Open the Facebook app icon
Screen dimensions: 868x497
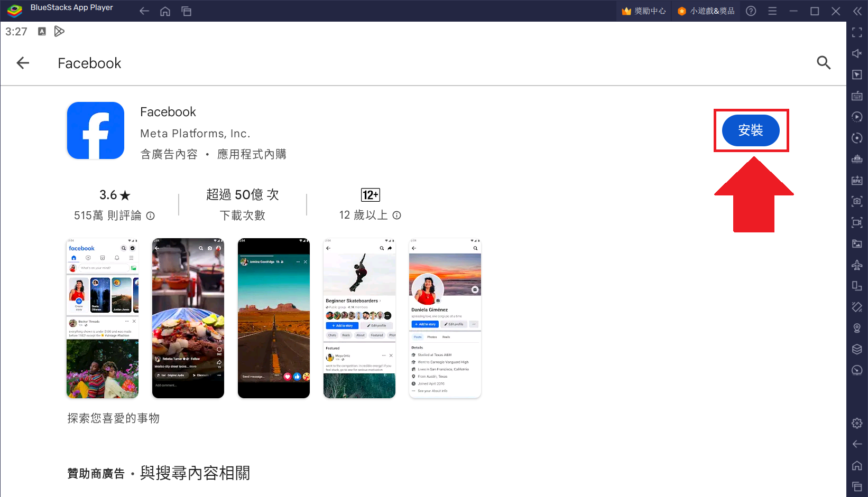pyautogui.click(x=96, y=130)
